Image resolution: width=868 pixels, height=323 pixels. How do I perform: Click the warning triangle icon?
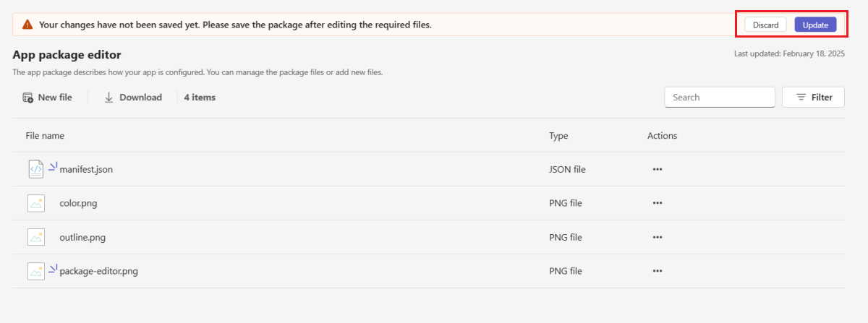pyautogui.click(x=27, y=25)
